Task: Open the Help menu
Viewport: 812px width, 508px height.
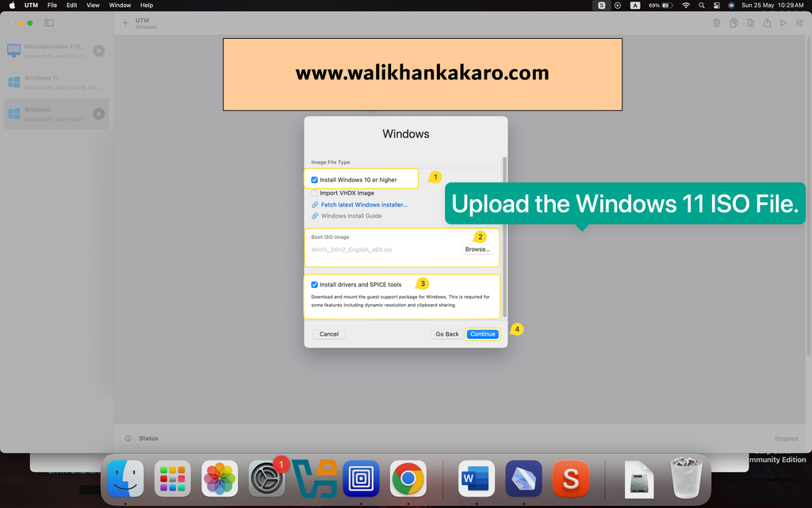Action: coord(147,6)
